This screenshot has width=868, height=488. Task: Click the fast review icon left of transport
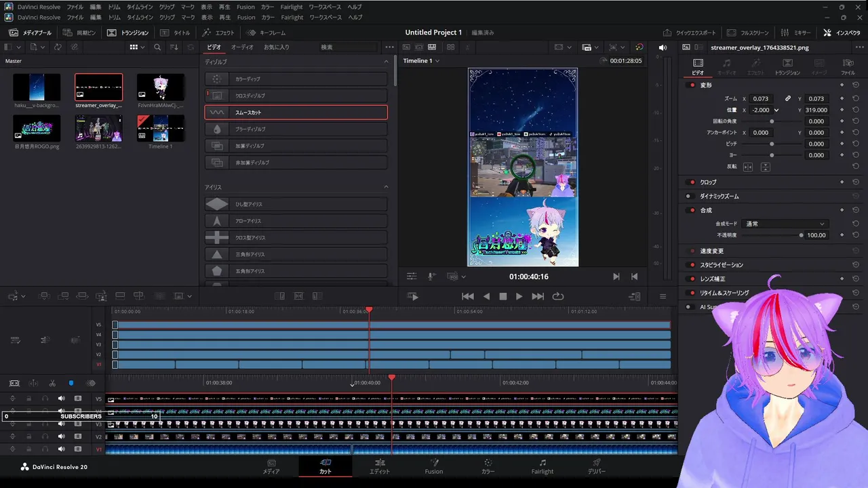[412, 296]
